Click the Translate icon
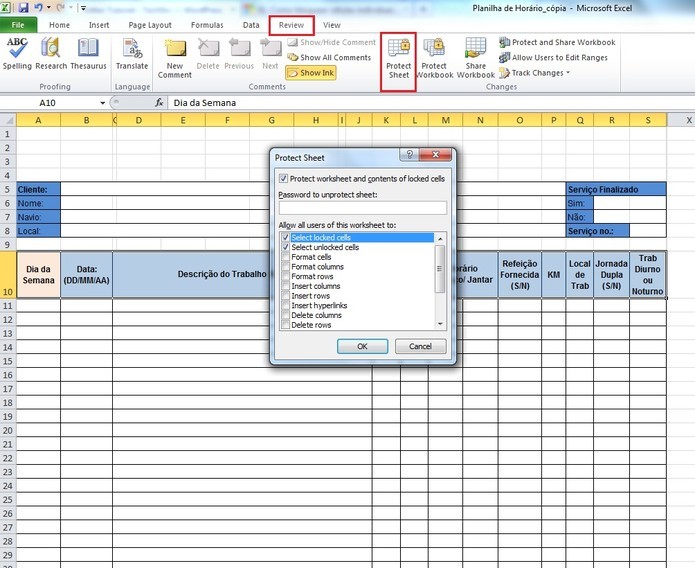This screenshot has height=568, width=695. coord(132,54)
